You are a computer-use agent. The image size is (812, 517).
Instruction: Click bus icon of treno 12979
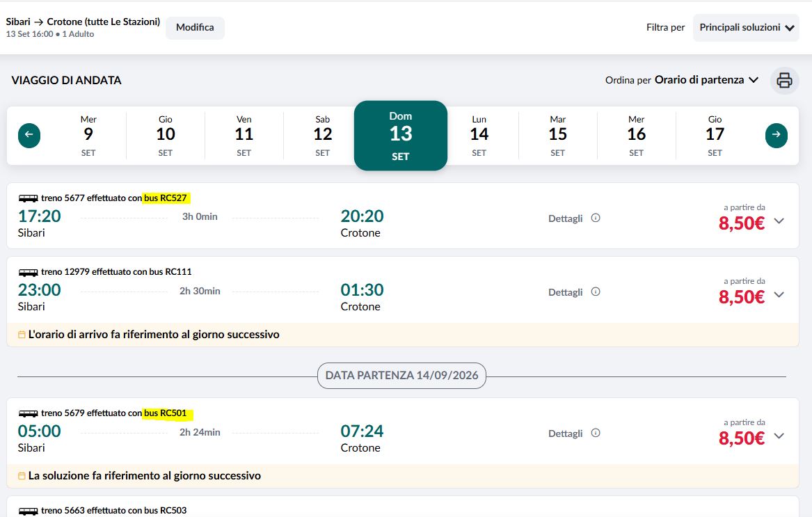[28, 272]
